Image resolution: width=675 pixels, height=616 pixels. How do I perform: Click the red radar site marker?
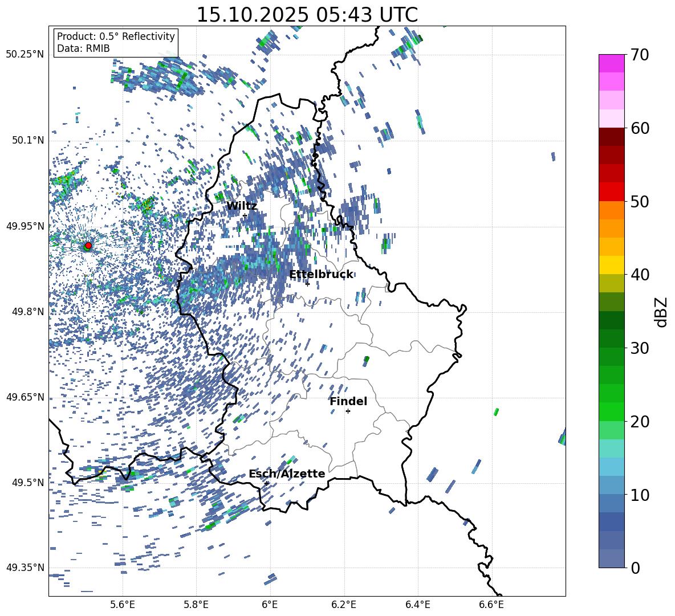coord(88,245)
